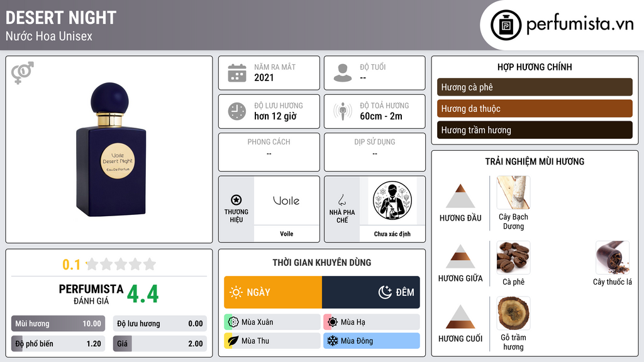Screen dimensions: 644x362
Task: Click the Hương giữa pyramid icon
Action: click(x=460, y=256)
